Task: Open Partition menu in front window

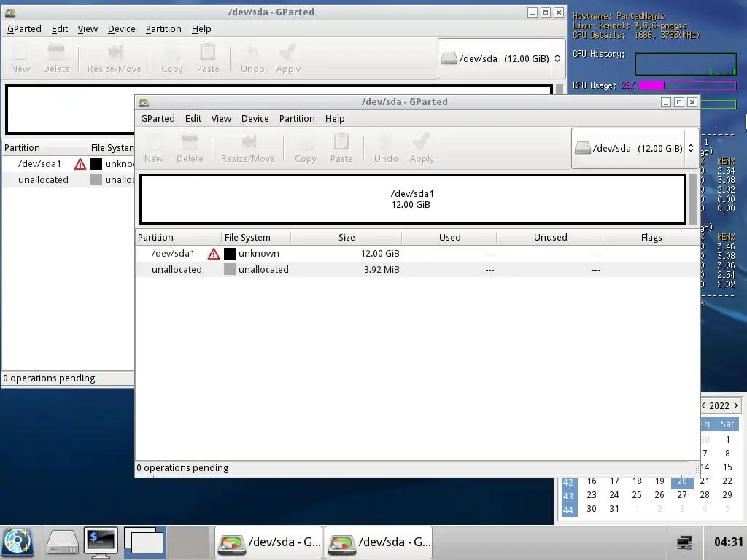Action: click(297, 119)
